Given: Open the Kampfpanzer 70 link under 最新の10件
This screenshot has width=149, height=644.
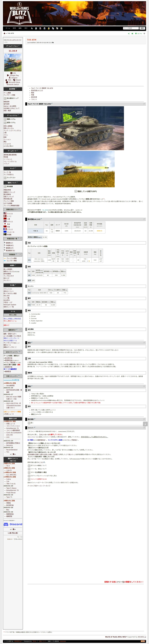Looking at the screenshot, I should (x=13, y=428).
